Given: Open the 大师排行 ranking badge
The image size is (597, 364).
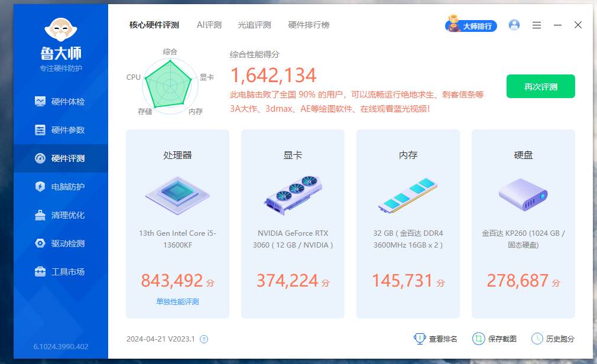Looking at the screenshot, I should click(x=471, y=24).
